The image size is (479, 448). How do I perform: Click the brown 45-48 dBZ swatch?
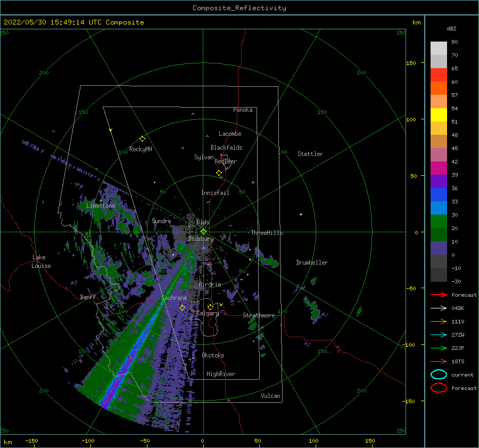click(439, 142)
